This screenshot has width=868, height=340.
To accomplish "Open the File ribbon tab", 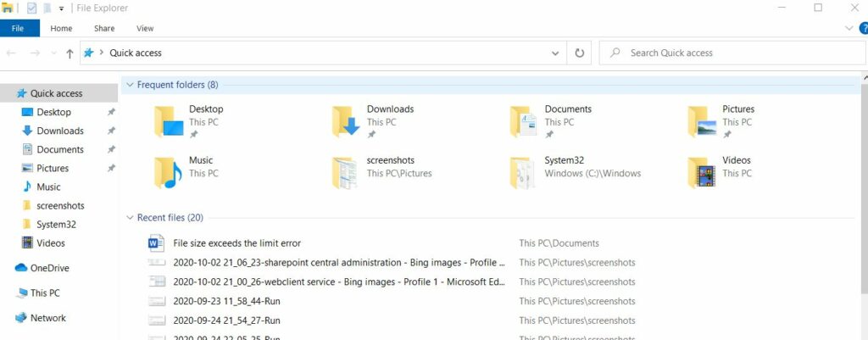I will (18, 28).
